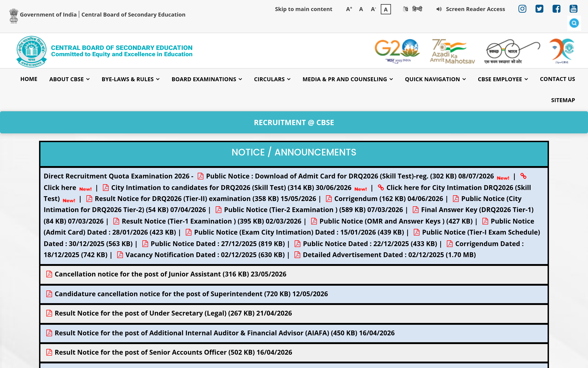Open the Azadi Ka Amrit Mahotsav logo

tap(452, 51)
